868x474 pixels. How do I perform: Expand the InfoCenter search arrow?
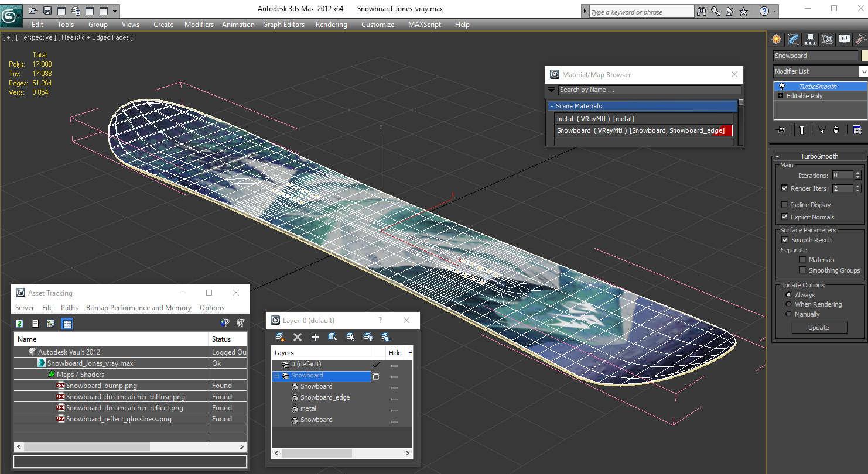[585, 12]
